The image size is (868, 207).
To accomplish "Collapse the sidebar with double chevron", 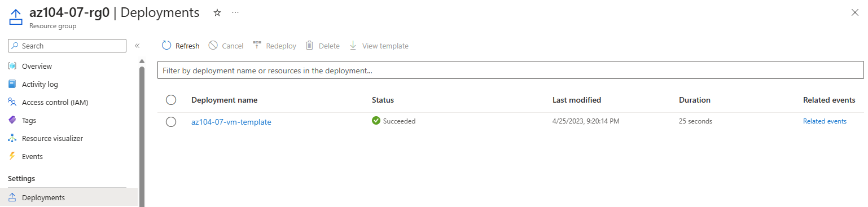I will (137, 46).
